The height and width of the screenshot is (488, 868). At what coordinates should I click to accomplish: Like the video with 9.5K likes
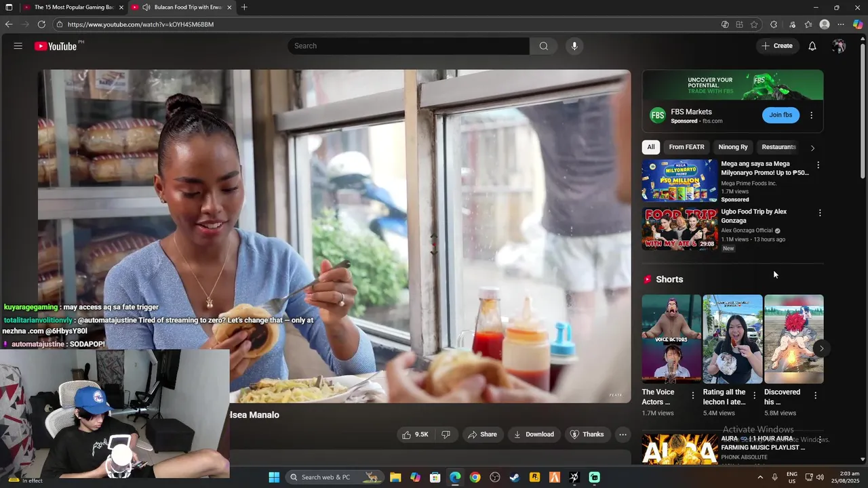tap(415, 434)
